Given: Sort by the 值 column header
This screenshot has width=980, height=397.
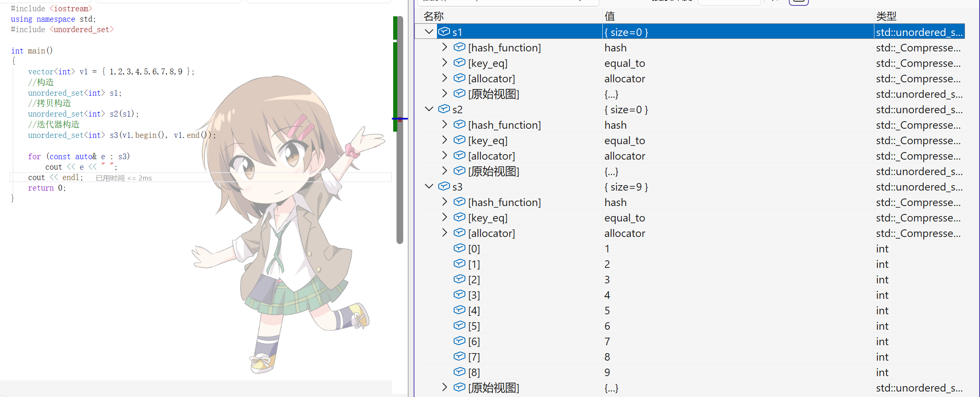Looking at the screenshot, I should pyautogui.click(x=738, y=16).
